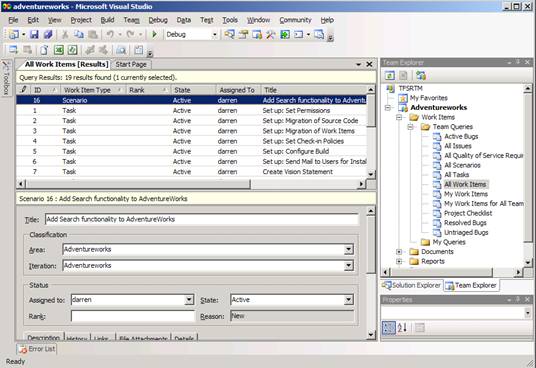Expand the Reports folder

coord(399,261)
